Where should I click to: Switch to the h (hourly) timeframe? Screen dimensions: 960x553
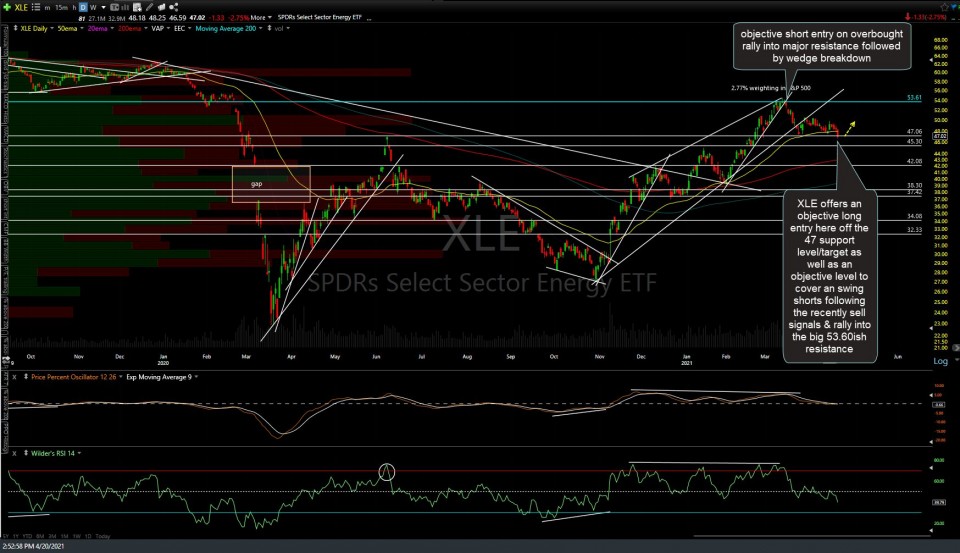tap(74, 7)
